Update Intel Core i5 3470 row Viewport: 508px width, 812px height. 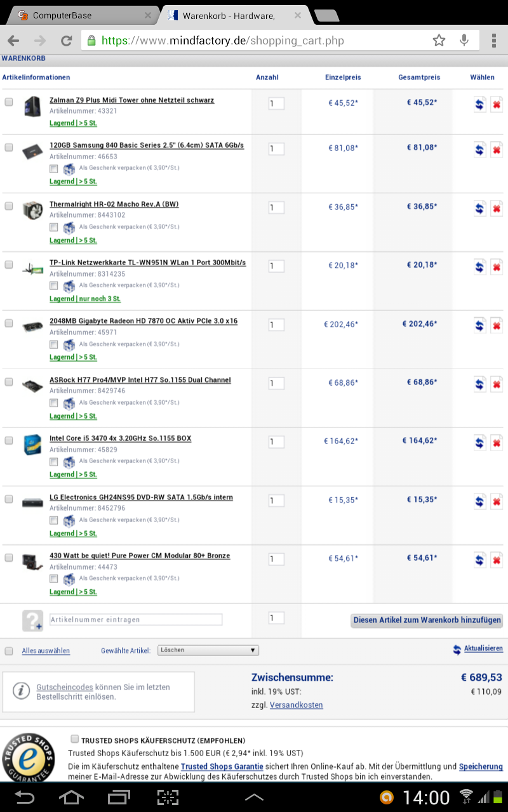[479, 443]
